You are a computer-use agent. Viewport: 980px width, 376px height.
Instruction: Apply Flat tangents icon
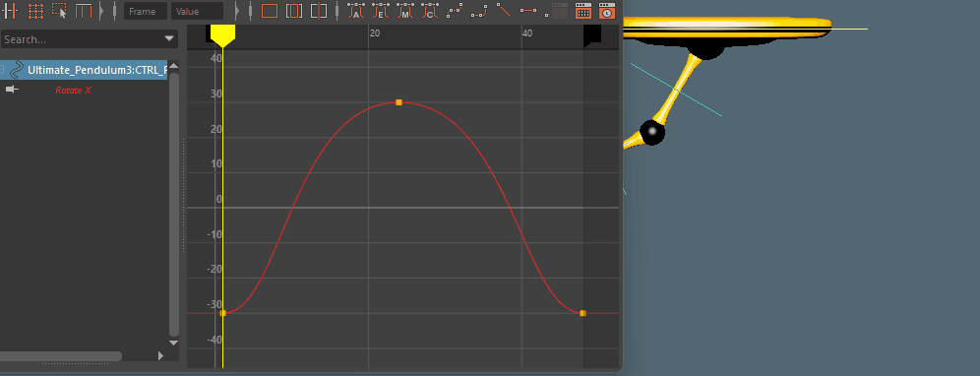tap(528, 10)
